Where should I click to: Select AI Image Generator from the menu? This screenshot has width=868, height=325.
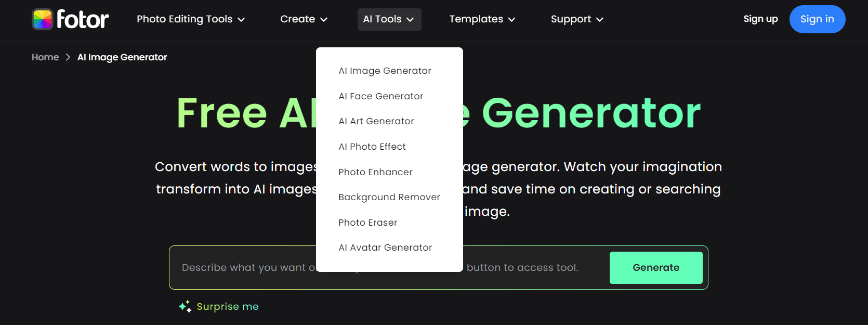(385, 71)
